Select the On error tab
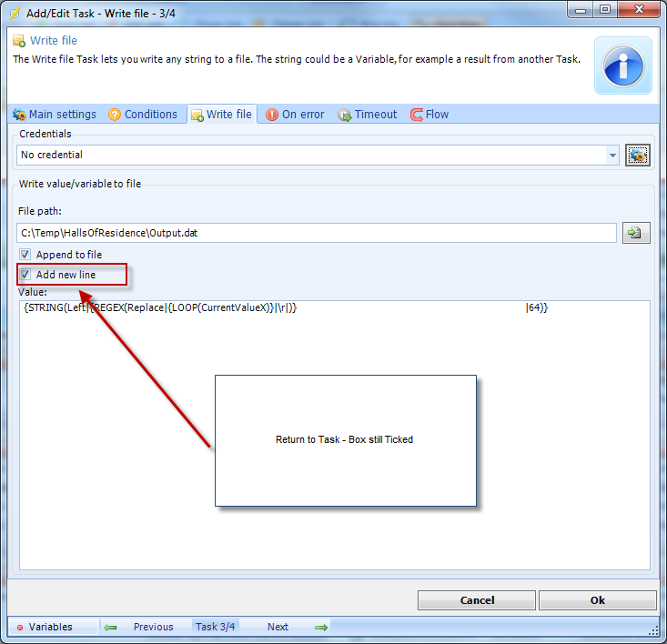Viewport: 667px width, 644px height. [x=295, y=115]
